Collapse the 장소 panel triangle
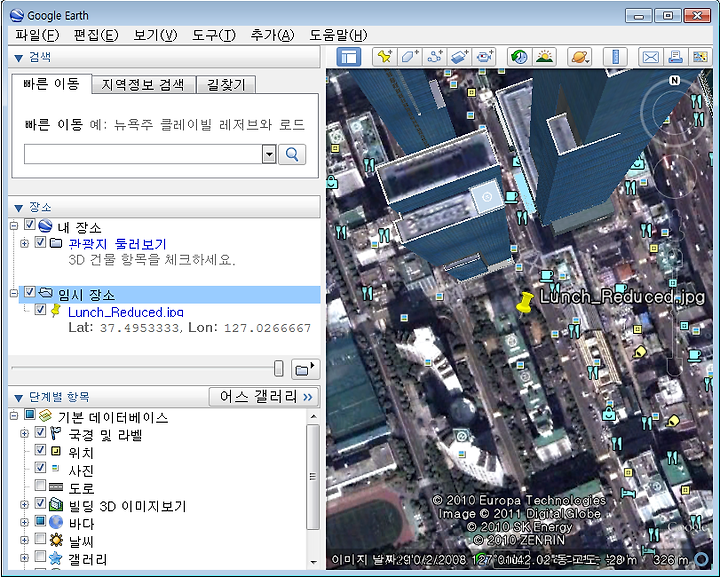Image resolution: width=720 pixels, height=577 pixels. tap(19, 208)
